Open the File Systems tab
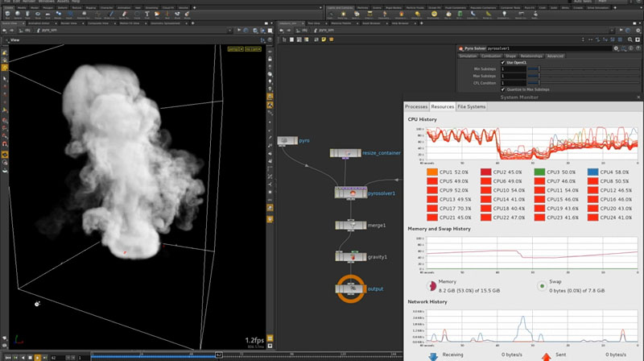Screen dimensions: 644x361 472,106
